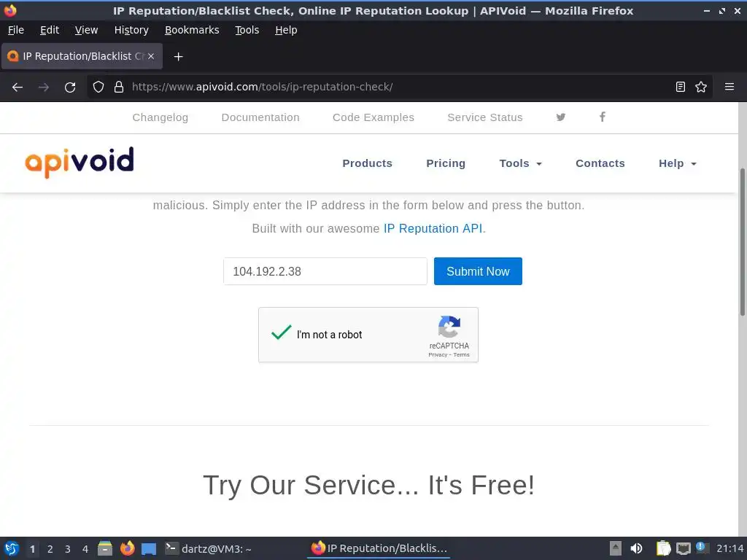Open the Documentation link
This screenshot has height=560, width=747.
point(260,117)
